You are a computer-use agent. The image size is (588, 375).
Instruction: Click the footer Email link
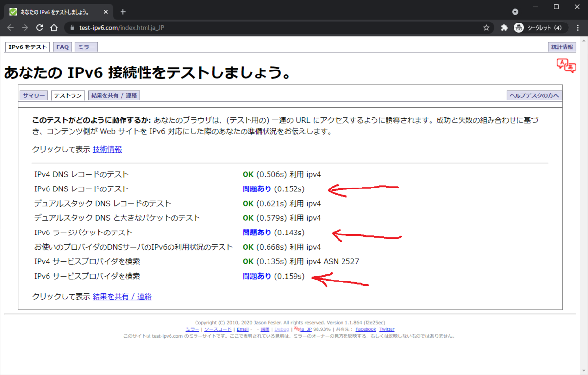(243, 329)
